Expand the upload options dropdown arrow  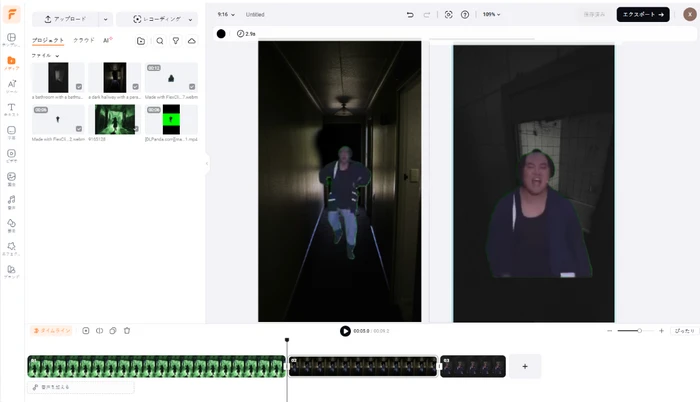(105, 19)
